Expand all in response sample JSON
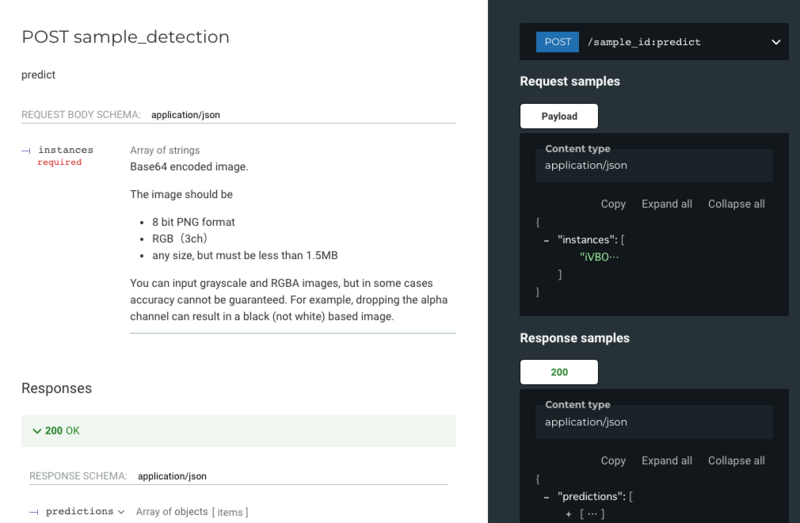Screen dimensions: 800x523 click(667, 461)
